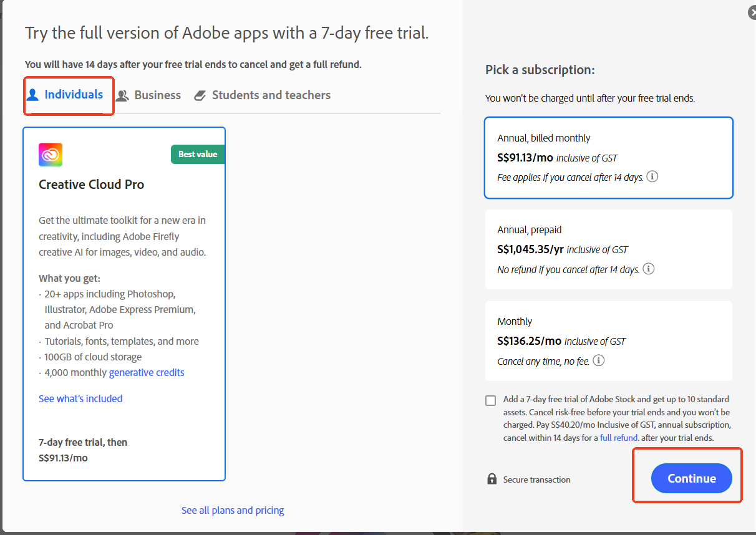
Task: Pick the Monthly S$136.25 subscription option
Action: click(608, 340)
